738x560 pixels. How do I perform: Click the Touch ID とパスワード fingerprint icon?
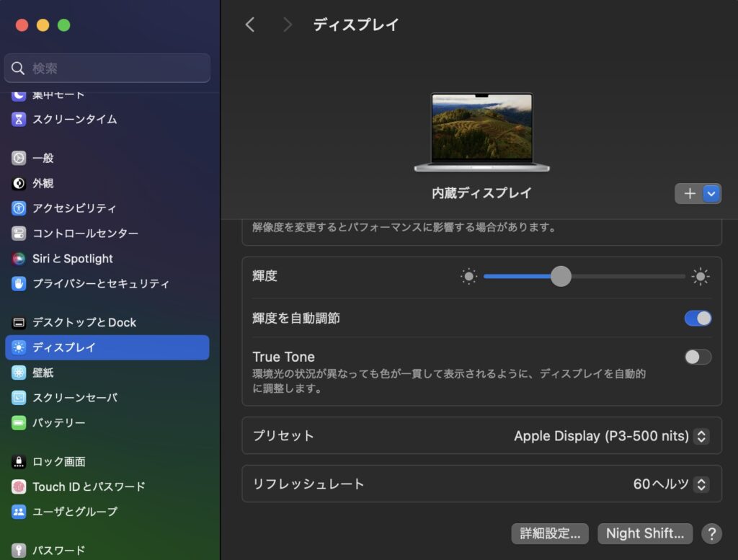19,487
